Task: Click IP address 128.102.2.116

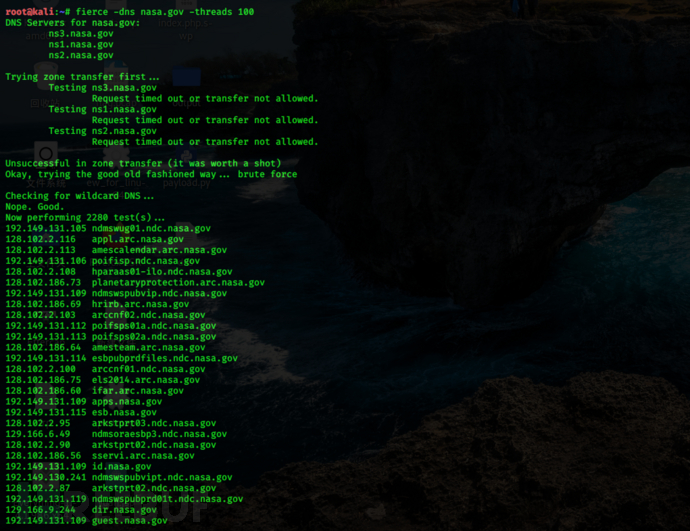Action: [40, 239]
